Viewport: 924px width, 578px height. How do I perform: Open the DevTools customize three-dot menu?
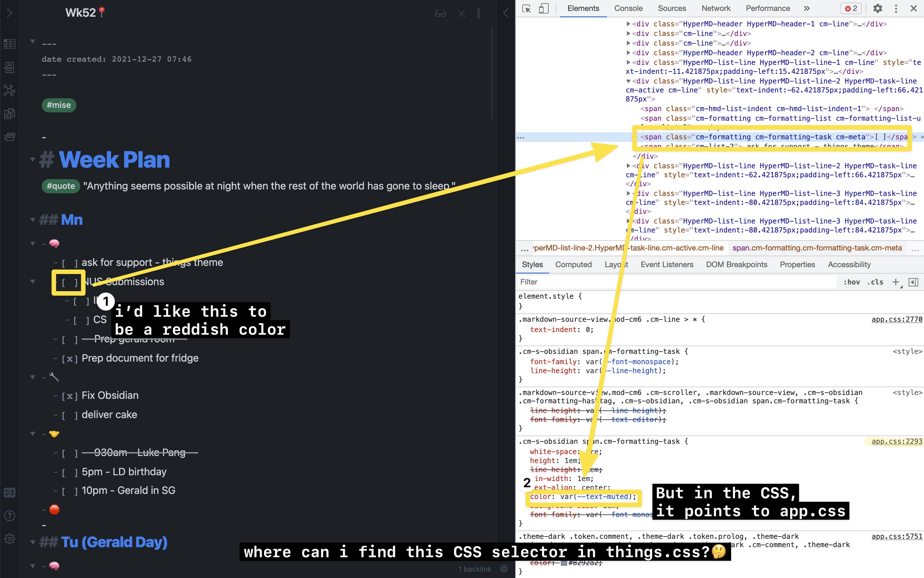pos(896,8)
